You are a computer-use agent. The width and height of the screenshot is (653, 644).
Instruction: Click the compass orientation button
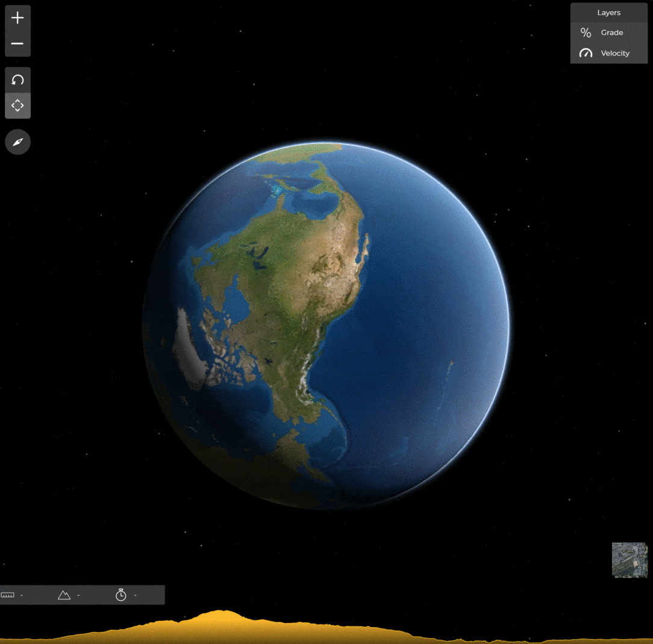point(17,142)
